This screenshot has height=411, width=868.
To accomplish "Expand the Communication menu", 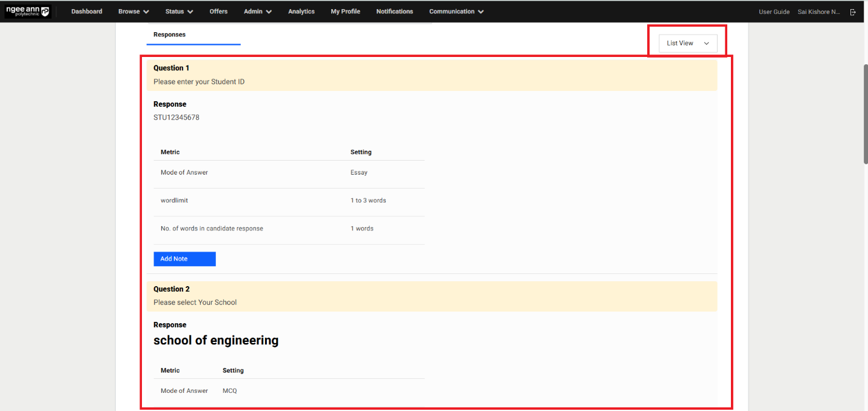I will (x=456, y=12).
